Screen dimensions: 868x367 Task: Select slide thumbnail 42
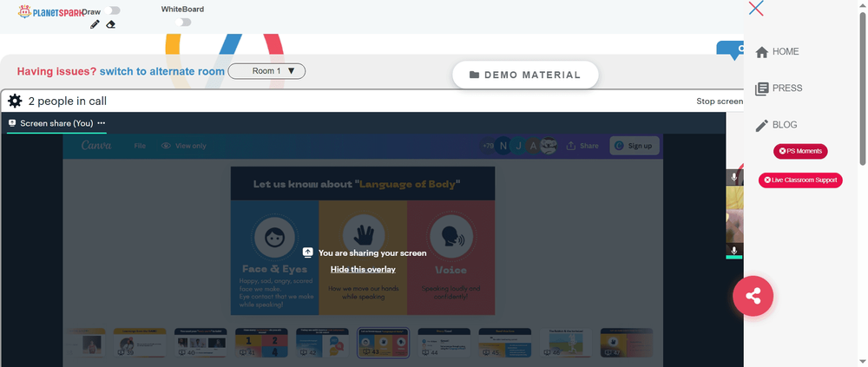(x=322, y=343)
